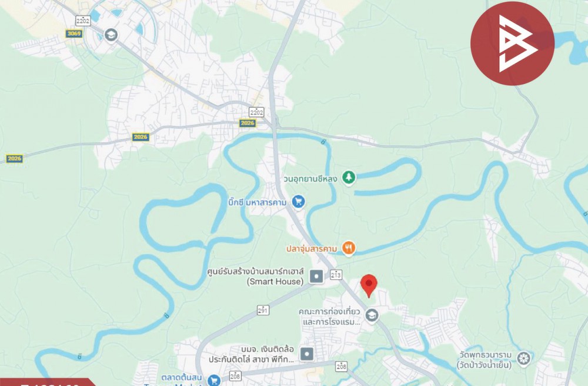Click the yellow 3069 highway badge
Screen dimensions: 588x386
pyautogui.click(x=74, y=34)
